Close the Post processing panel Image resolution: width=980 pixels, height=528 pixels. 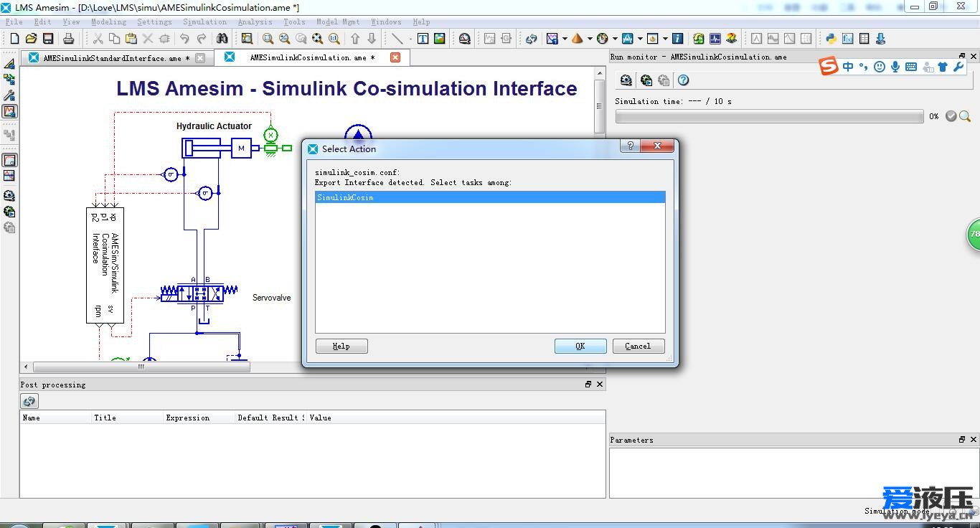tap(600, 385)
